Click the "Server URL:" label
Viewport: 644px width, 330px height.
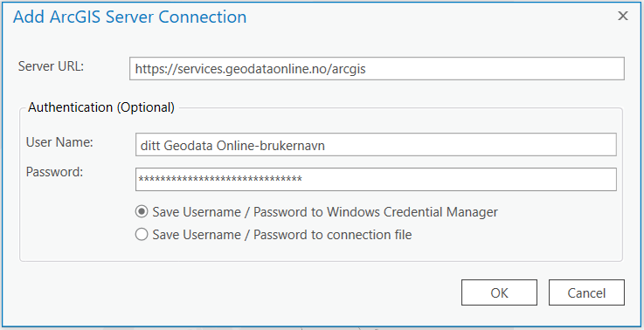coord(51,66)
